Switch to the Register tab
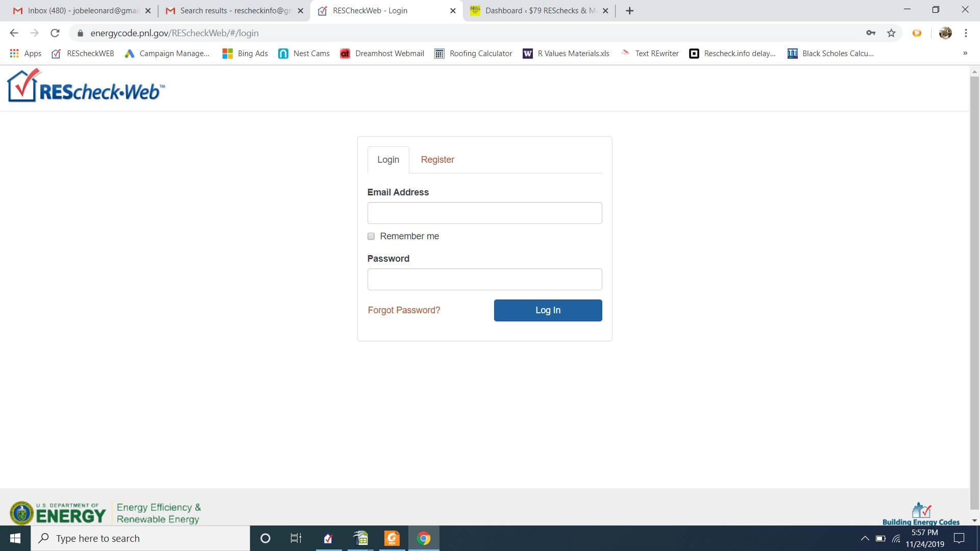This screenshot has height=551, width=980. (437, 160)
